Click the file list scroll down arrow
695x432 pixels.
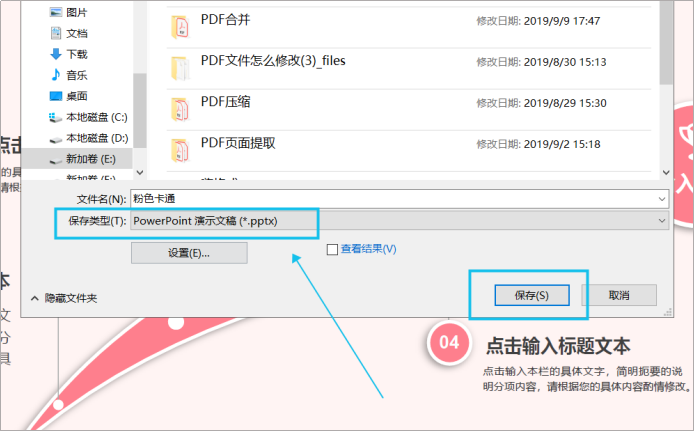coord(666,172)
